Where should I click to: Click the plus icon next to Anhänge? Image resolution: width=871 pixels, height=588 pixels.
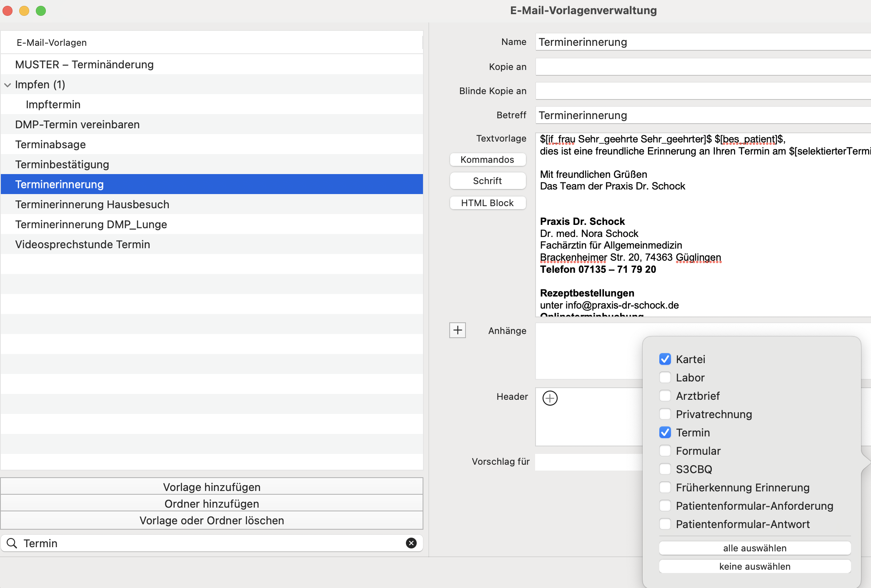(x=457, y=331)
